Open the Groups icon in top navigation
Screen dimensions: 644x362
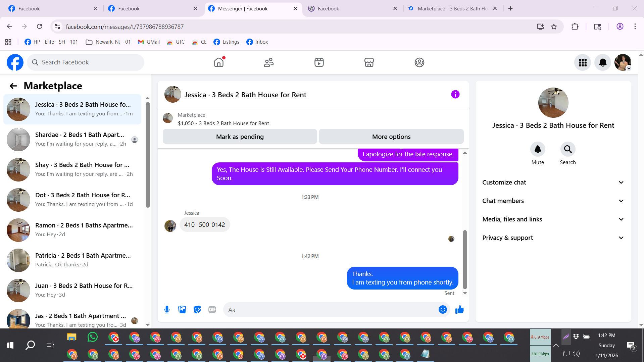click(x=419, y=62)
